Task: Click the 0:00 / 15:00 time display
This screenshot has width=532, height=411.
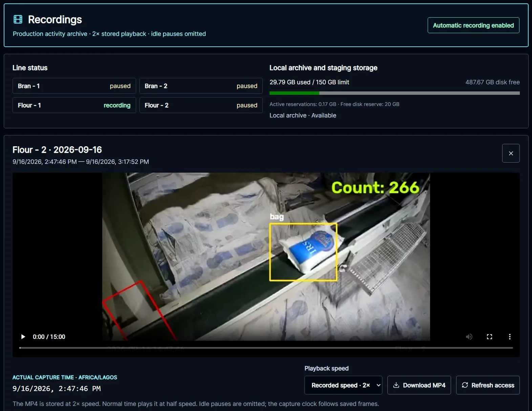Action: [49, 337]
